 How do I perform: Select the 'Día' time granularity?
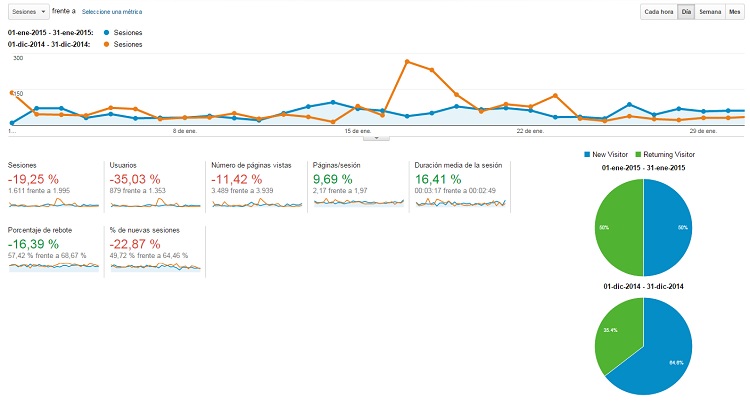click(686, 12)
